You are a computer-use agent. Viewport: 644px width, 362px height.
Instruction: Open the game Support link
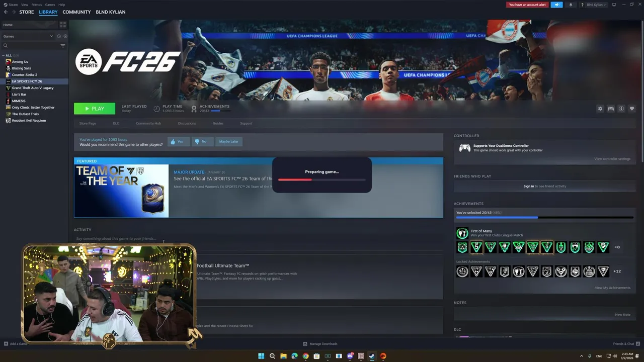point(246,123)
